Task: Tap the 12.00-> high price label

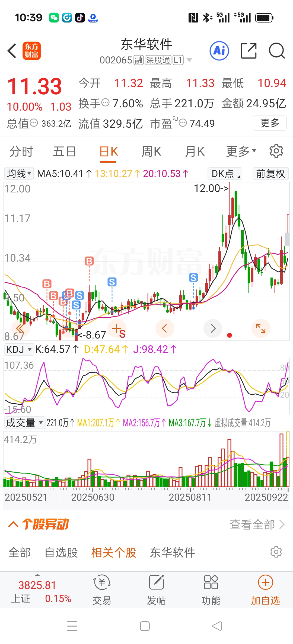Action: click(x=211, y=188)
